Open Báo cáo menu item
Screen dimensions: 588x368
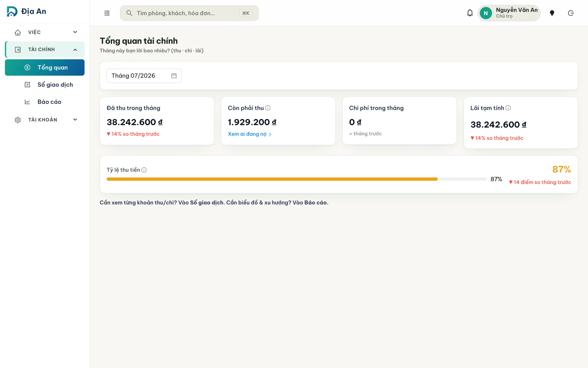click(45, 102)
